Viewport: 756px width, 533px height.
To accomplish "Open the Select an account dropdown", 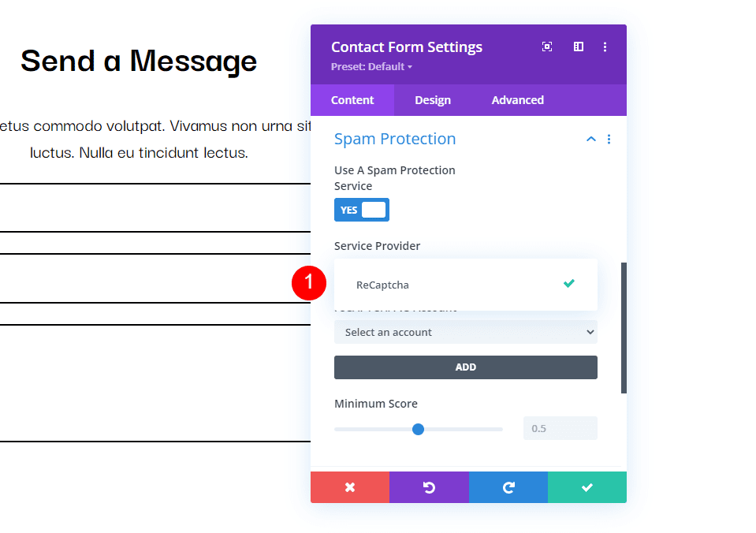I will [465, 332].
